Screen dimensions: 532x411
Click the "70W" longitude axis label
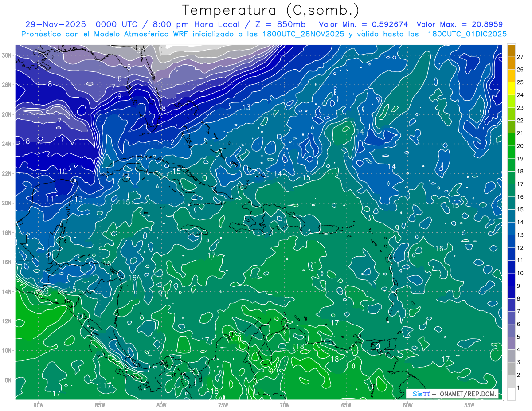click(x=285, y=405)
